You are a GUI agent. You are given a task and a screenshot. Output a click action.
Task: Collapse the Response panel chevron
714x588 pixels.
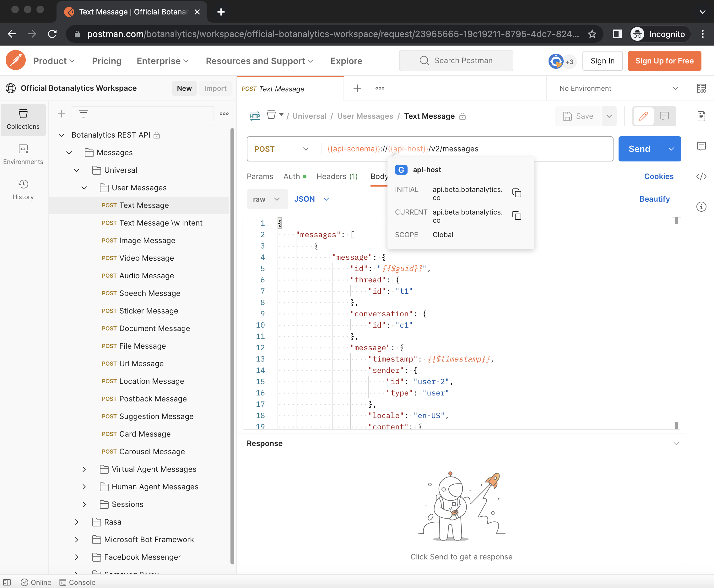(676, 444)
